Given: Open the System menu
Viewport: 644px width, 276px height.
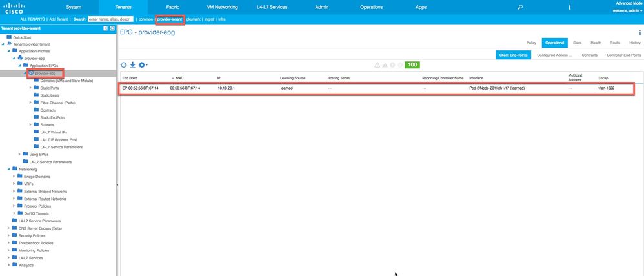Looking at the screenshot, I should (x=74, y=7).
